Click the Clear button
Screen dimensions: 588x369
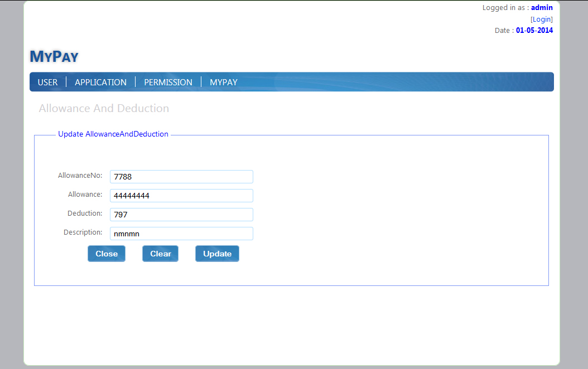(161, 254)
